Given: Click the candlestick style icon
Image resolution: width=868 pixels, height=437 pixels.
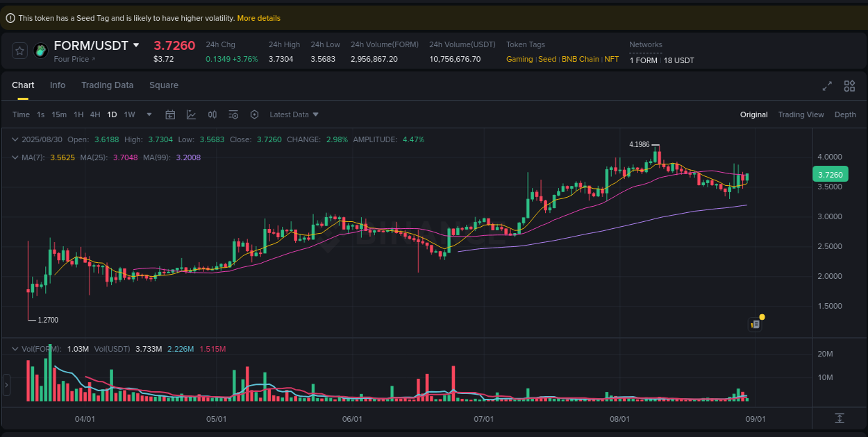Looking at the screenshot, I should tap(212, 114).
